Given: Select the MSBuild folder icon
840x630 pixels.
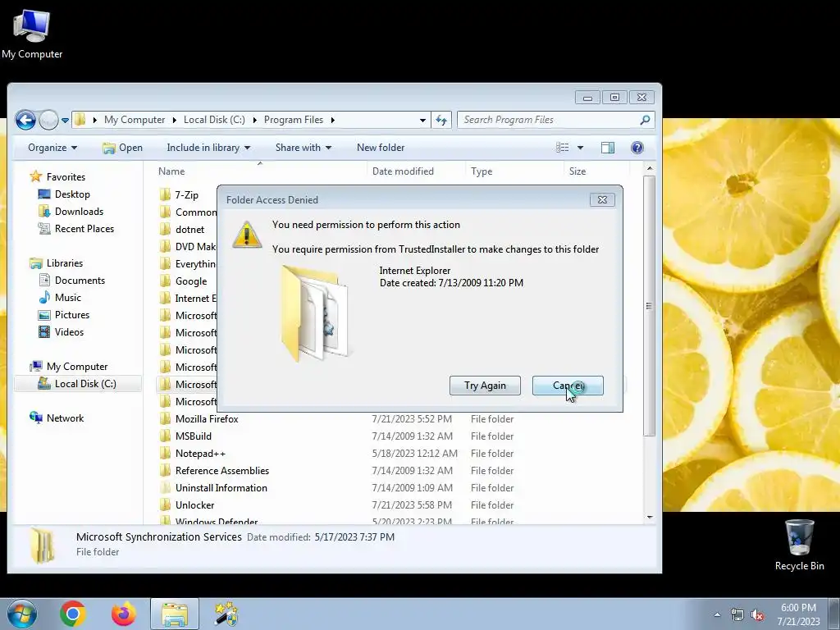Looking at the screenshot, I should [x=165, y=436].
